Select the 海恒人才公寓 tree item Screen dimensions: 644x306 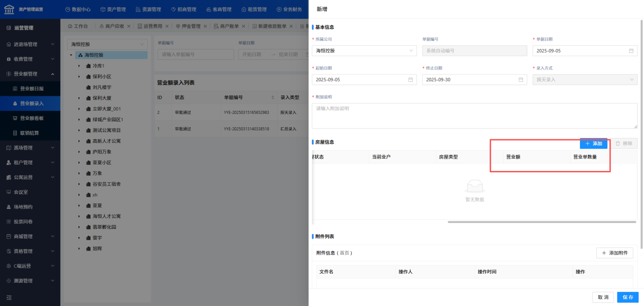106,216
